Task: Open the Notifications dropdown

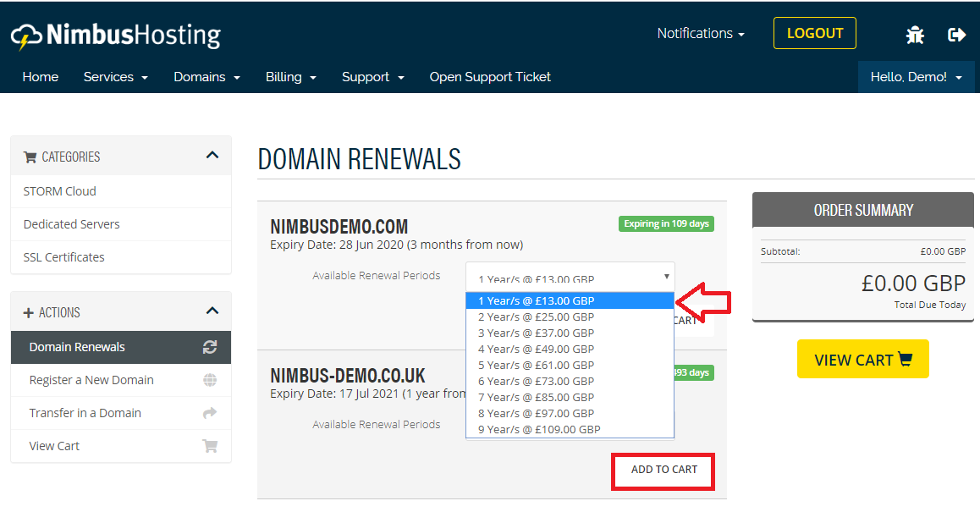Action: [x=701, y=33]
